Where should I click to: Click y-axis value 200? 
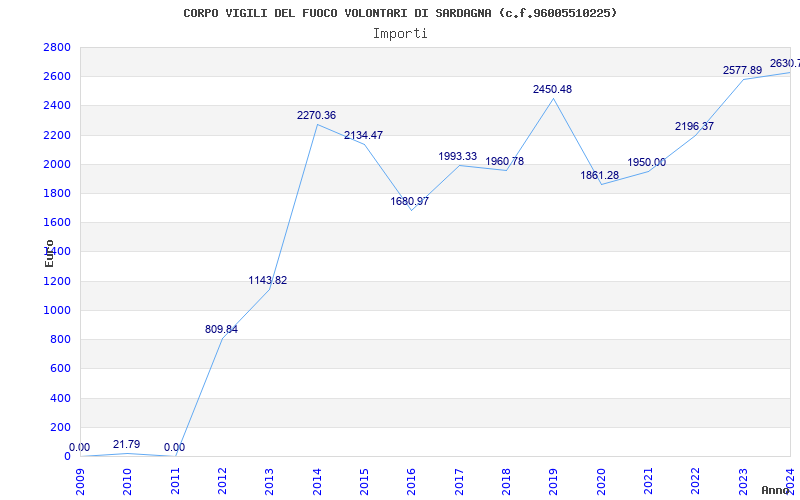(x=61, y=427)
